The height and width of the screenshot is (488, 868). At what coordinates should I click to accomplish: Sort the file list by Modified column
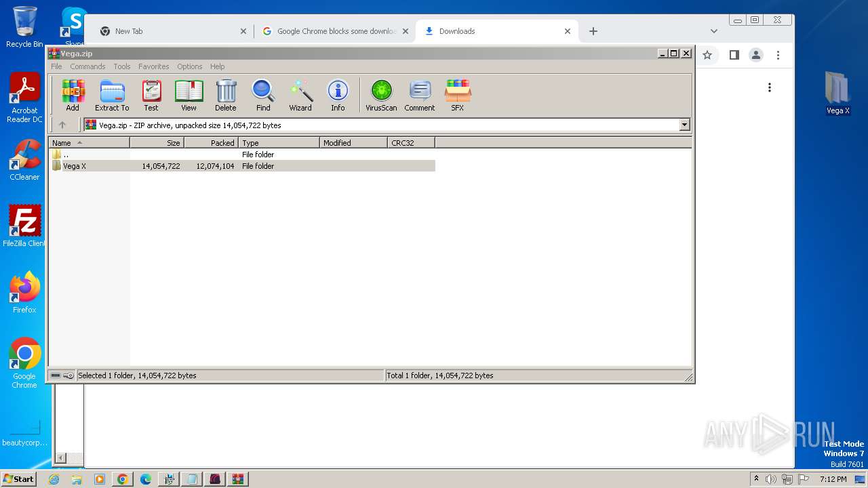tap(353, 143)
